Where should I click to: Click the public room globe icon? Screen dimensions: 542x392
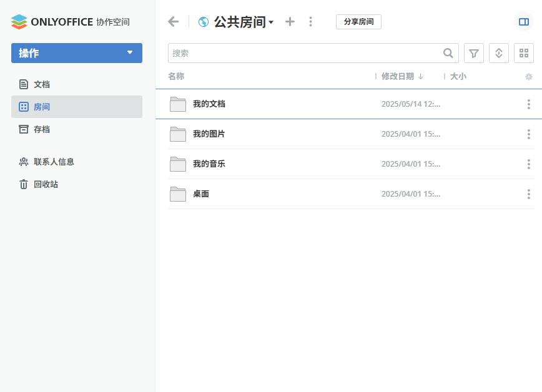[x=204, y=22]
